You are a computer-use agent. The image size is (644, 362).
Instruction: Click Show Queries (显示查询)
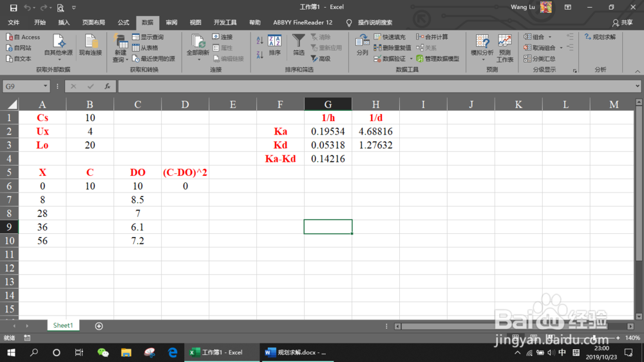[148, 37]
